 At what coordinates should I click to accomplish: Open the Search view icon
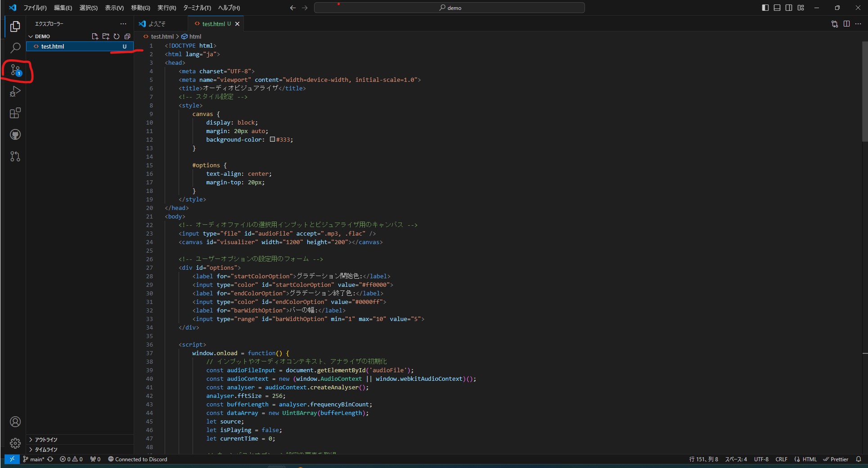(x=15, y=48)
